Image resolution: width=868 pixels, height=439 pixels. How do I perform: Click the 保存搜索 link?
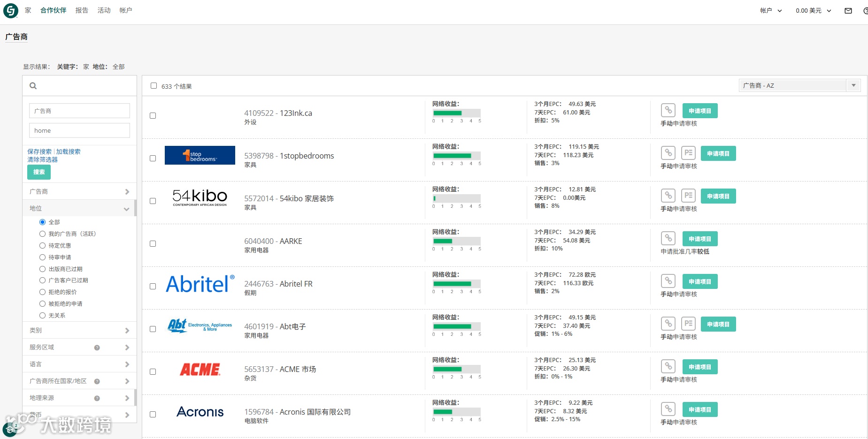[x=39, y=151]
